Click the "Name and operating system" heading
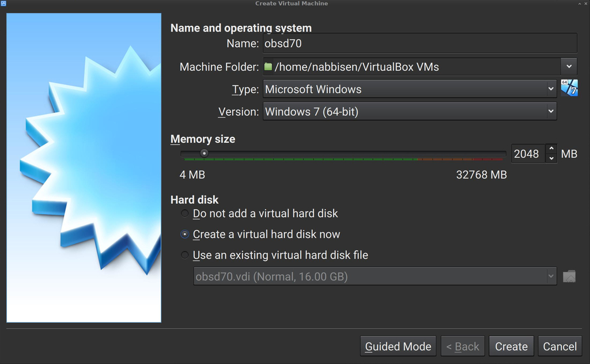Screen dimensions: 590x364 [x=241, y=28]
